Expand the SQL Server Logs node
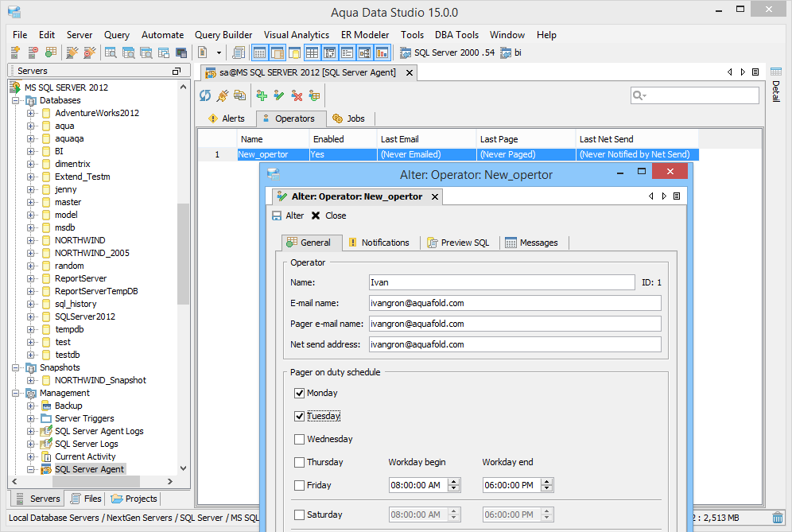This screenshot has width=792, height=532. coord(31,444)
